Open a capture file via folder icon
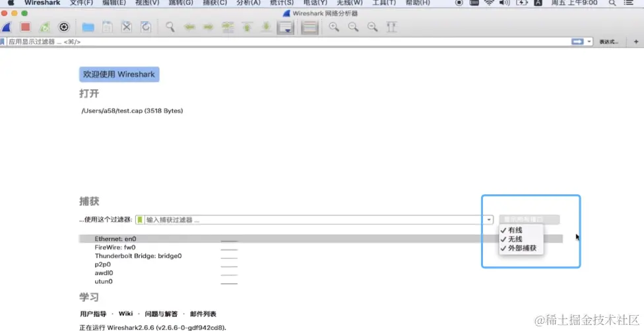Screen dimensions: 644x331 point(88,28)
